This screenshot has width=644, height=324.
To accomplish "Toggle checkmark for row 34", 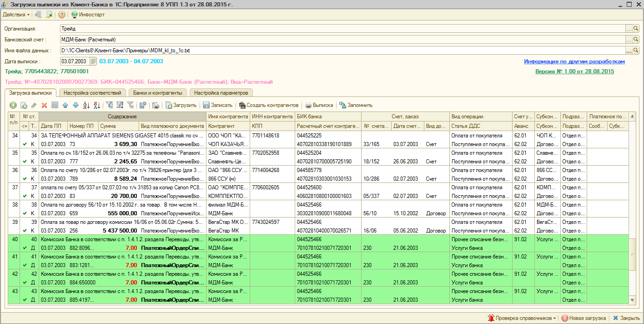I will tap(25, 144).
